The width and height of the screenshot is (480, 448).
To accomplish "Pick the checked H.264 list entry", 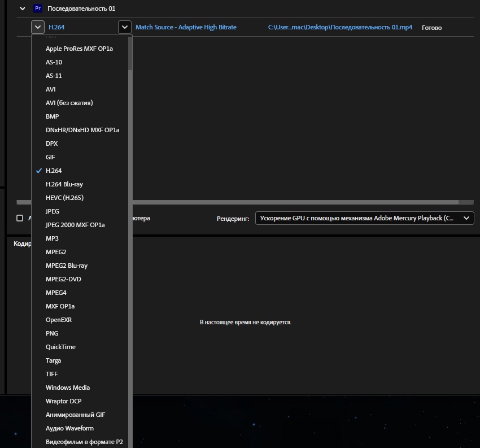I will [54, 171].
